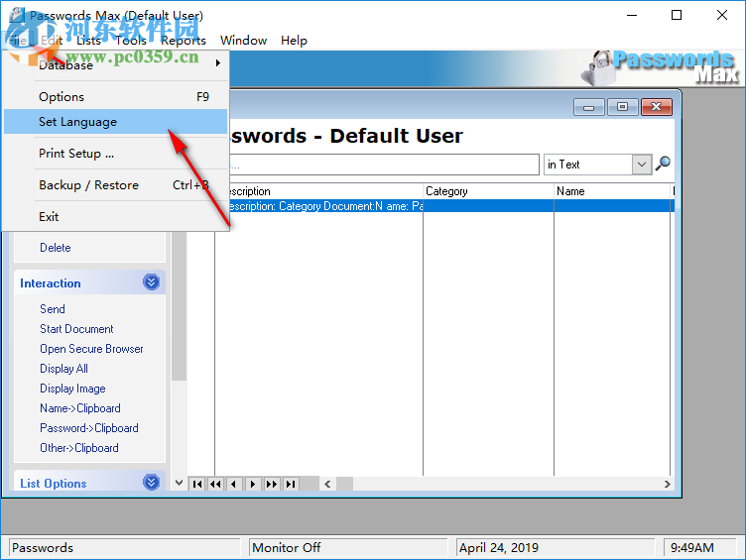Screen dimensions: 746x560
Task: Go to next record button
Action: [x=253, y=484]
